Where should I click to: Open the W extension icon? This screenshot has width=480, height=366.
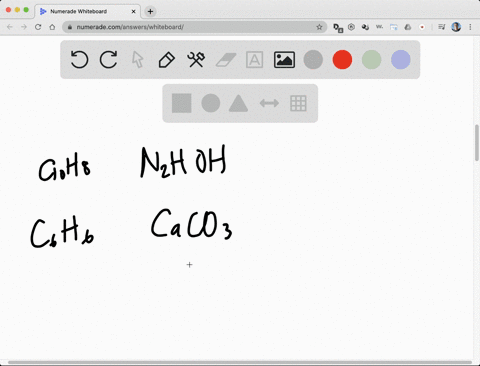click(x=379, y=27)
